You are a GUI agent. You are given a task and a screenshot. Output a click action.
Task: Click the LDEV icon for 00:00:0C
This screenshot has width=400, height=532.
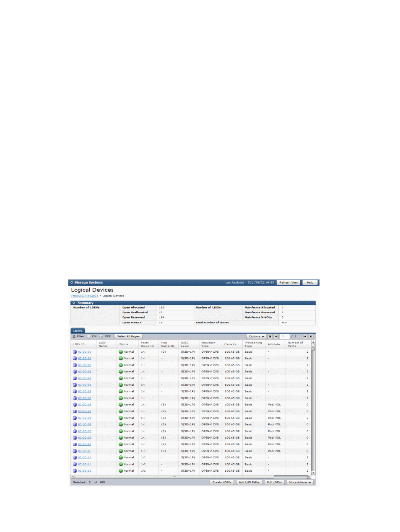point(75,431)
